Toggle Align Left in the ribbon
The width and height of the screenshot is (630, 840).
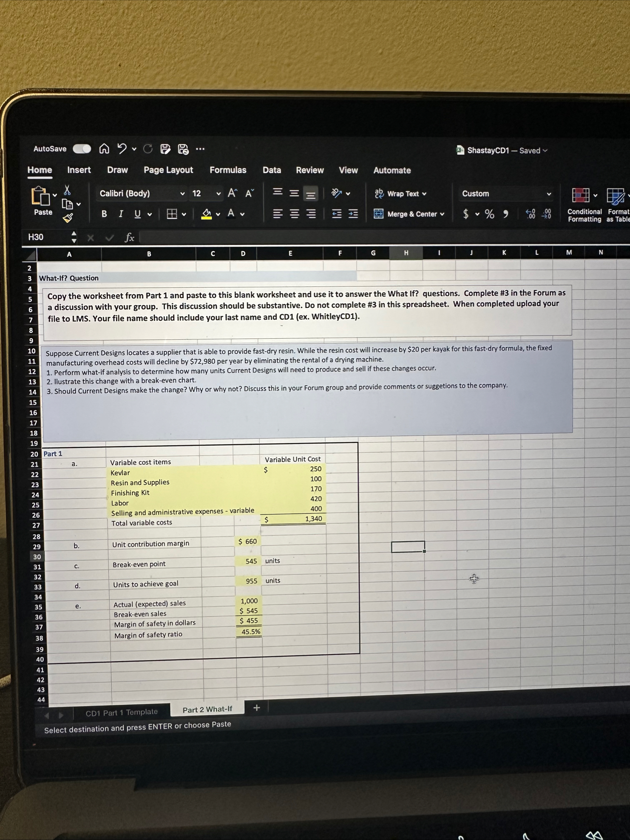pyautogui.click(x=278, y=213)
